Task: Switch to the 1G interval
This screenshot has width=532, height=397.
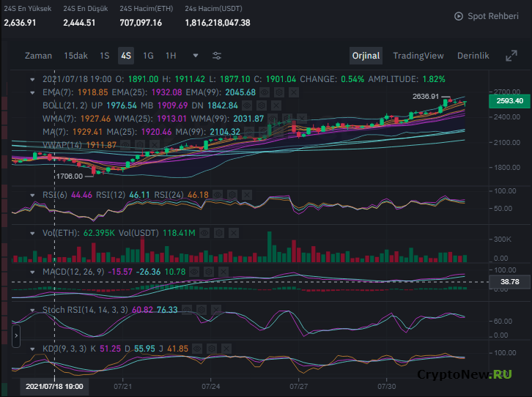Action: pyautogui.click(x=148, y=56)
